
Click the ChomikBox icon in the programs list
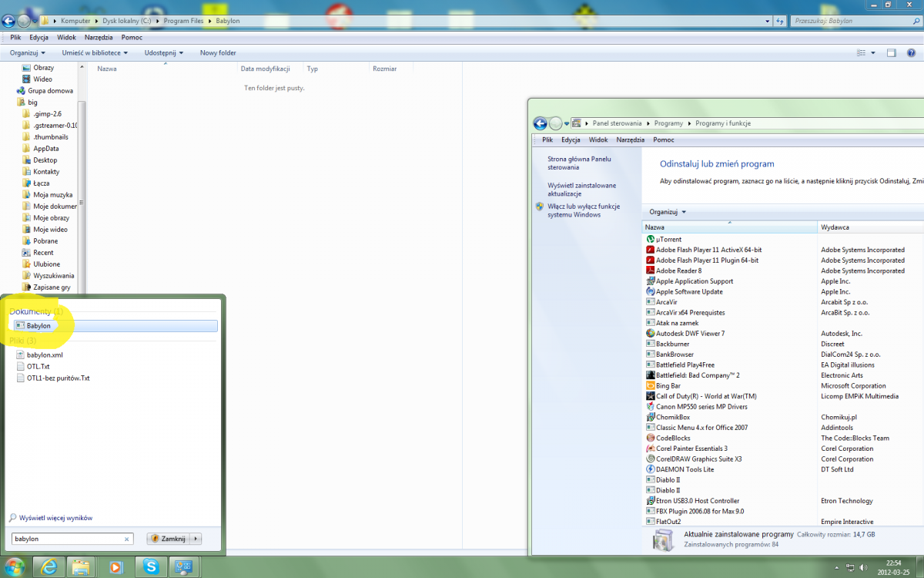(x=650, y=417)
